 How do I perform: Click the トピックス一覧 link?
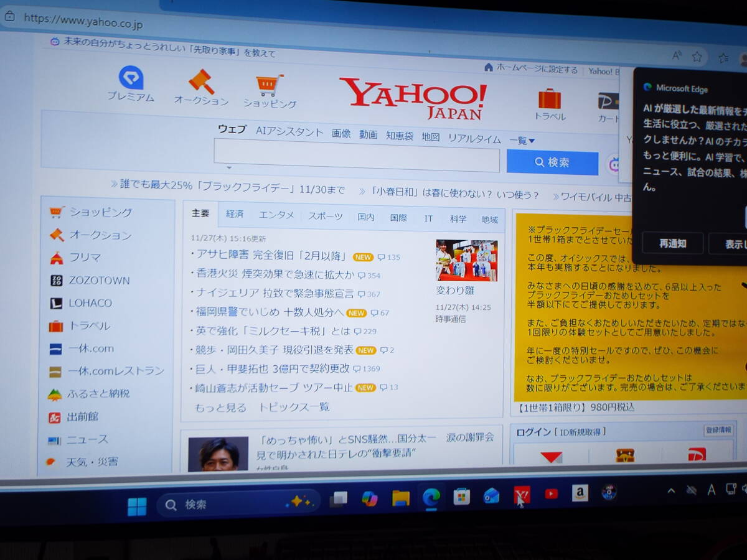[x=294, y=407]
